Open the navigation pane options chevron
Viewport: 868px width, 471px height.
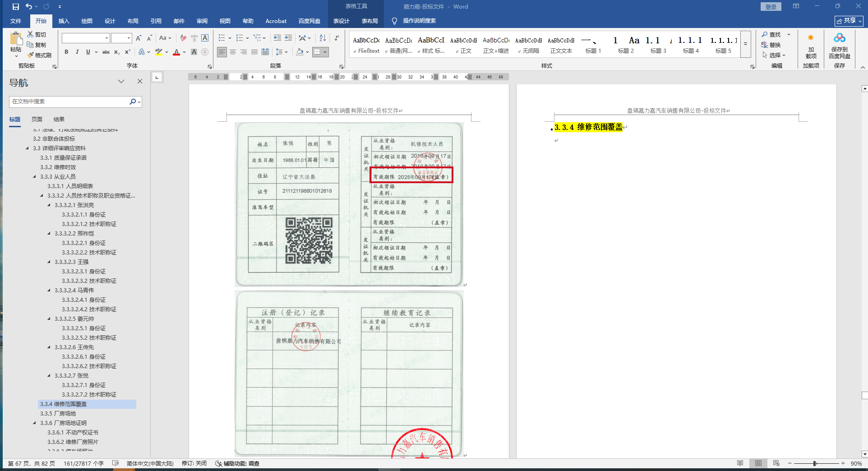pos(121,81)
